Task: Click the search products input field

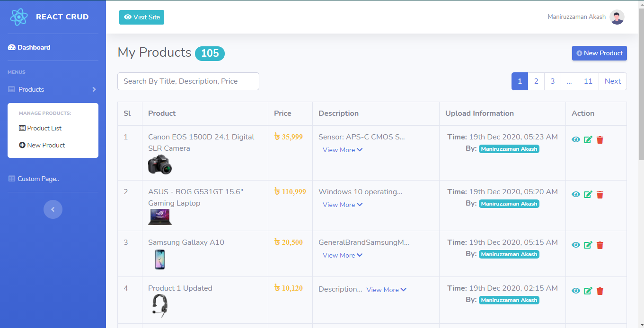Action: coord(188,81)
